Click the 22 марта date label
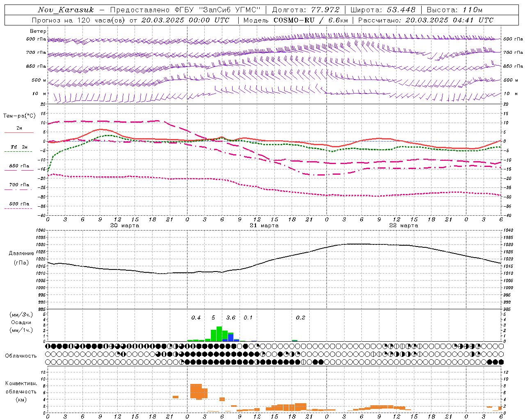Image resolution: width=525 pixels, height=420 pixels. tap(404, 226)
